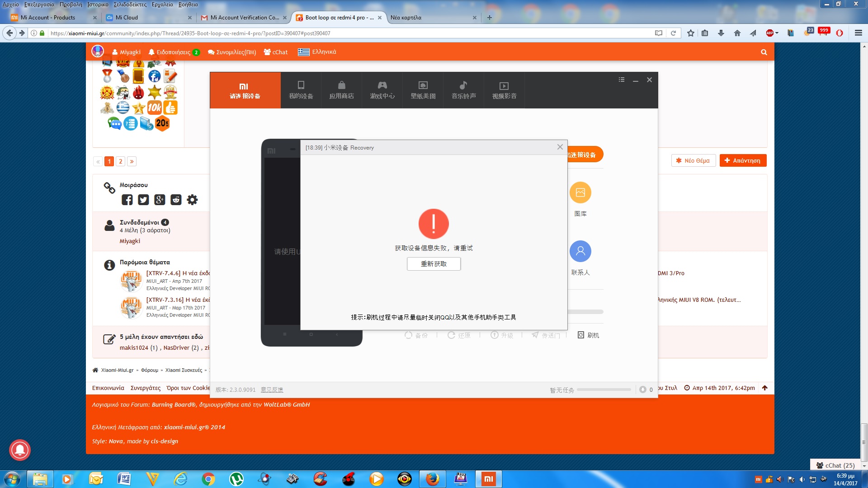Share thread on Twitter icon
This screenshot has width=868, height=488.
pos(143,200)
